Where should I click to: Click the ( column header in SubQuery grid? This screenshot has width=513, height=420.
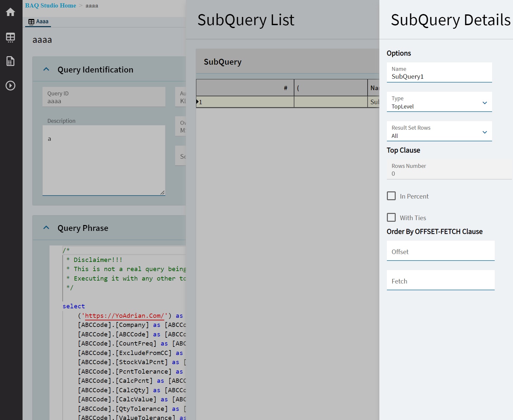(x=331, y=88)
